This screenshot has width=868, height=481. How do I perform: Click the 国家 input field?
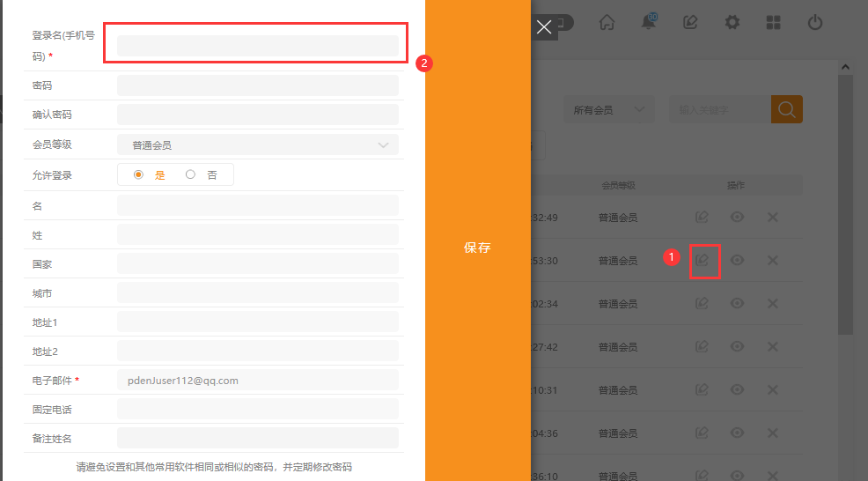click(257, 263)
